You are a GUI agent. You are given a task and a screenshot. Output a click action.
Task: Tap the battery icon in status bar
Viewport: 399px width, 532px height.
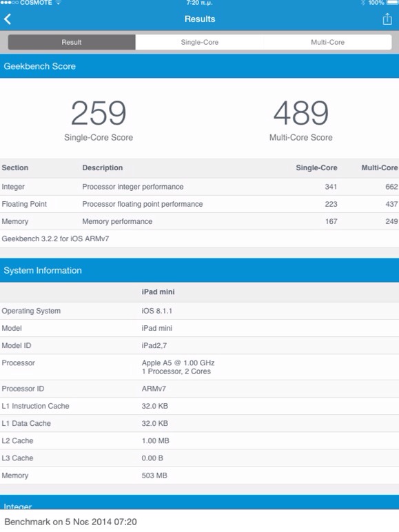point(393,3)
